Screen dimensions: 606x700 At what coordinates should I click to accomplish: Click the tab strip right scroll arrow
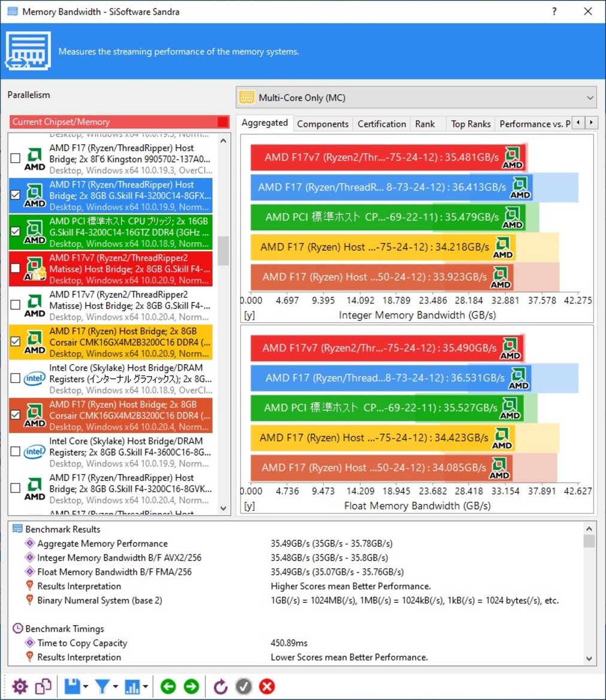point(591,122)
